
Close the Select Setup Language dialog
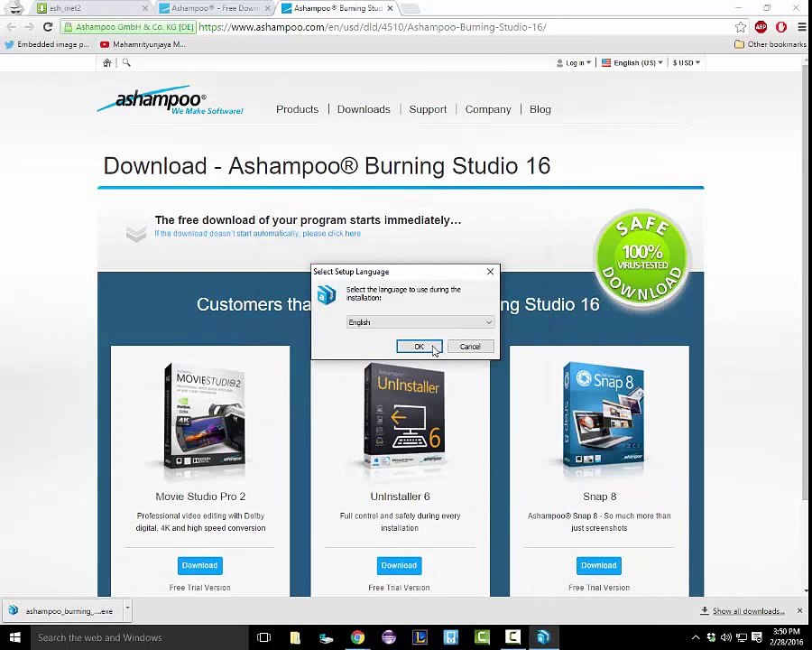coord(490,272)
